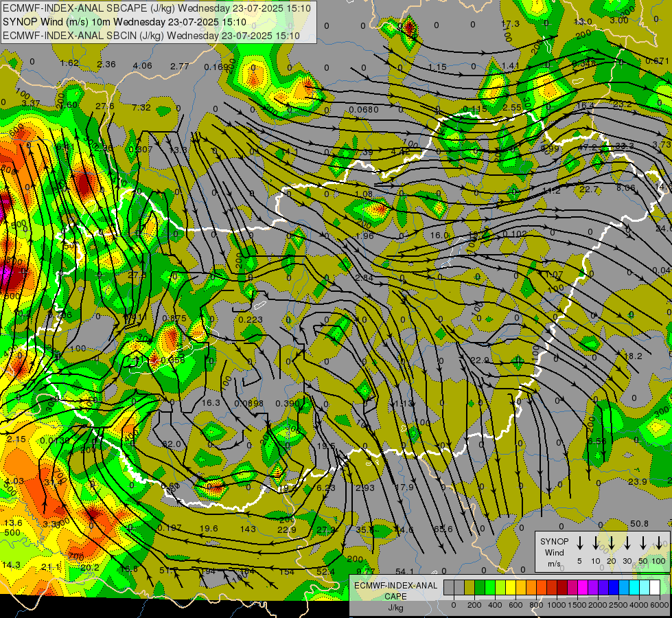Click the 17.3 value on the map

pos(511,23)
